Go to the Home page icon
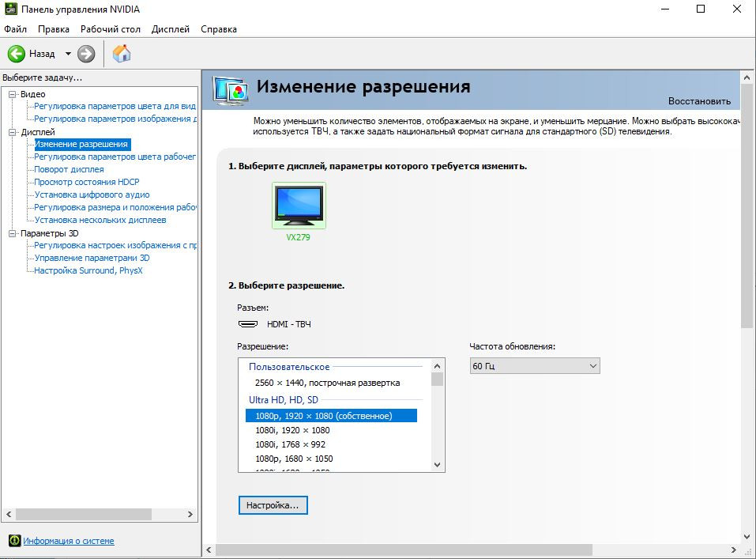Image resolution: width=756 pixels, height=559 pixels. [122, 54]
